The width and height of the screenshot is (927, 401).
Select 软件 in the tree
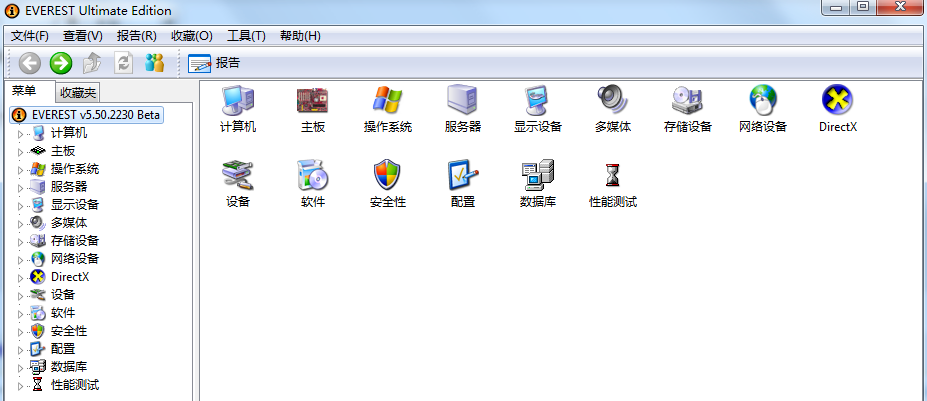coord(63,313)
